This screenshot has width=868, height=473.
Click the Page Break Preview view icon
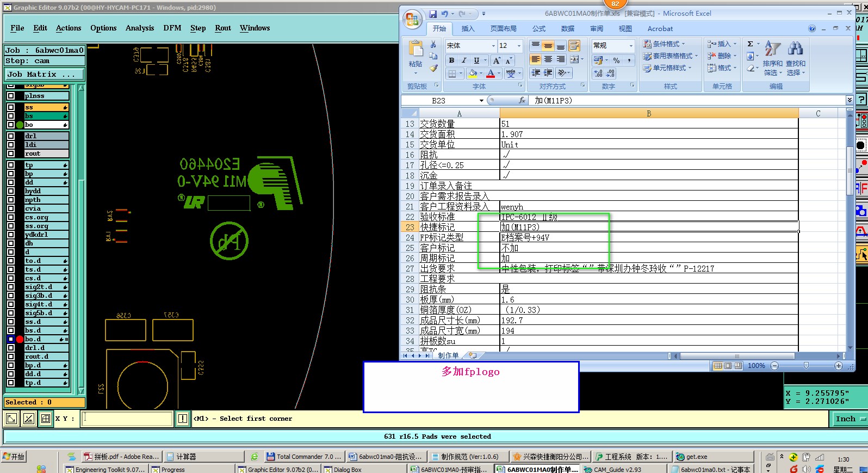738,366
